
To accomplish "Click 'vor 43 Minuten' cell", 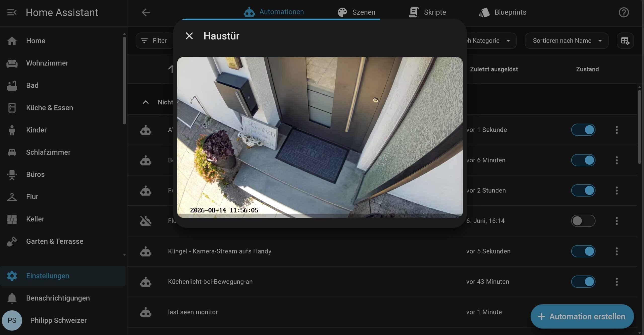I will pyautogui.click(x=488, y=282).
